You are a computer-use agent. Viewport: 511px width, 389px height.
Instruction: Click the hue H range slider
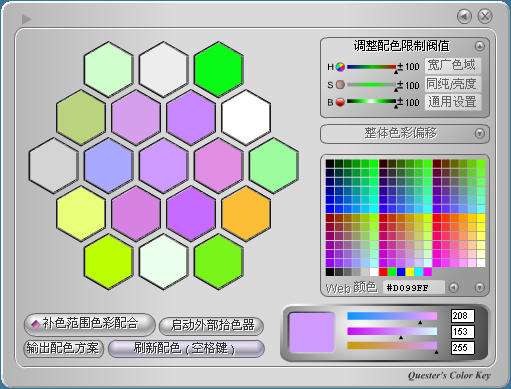pyautogui.click(x=372, y=67)
